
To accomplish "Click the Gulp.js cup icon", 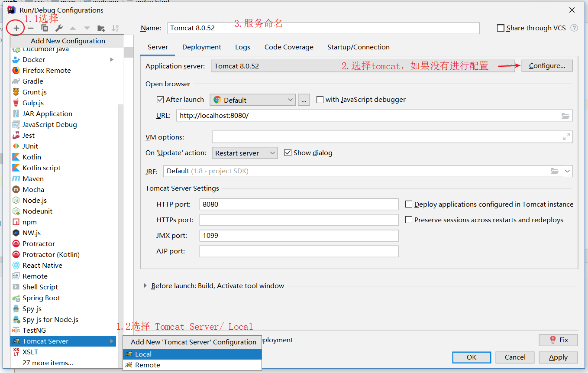I will (x=16, y=103).
